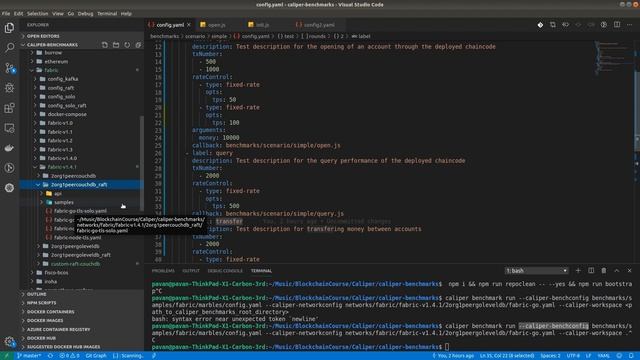
Task: Open the Selection menu
Action: (38, 13)
